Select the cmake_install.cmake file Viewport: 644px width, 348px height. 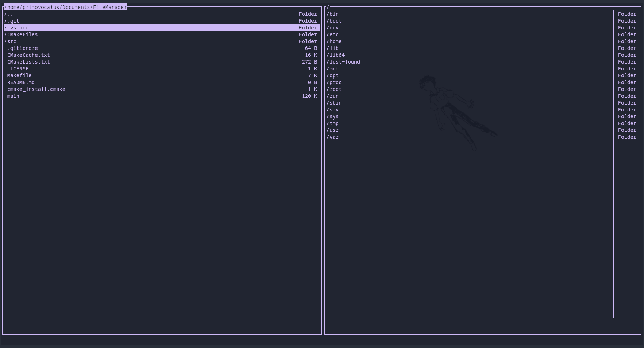(x=36, y=89)
